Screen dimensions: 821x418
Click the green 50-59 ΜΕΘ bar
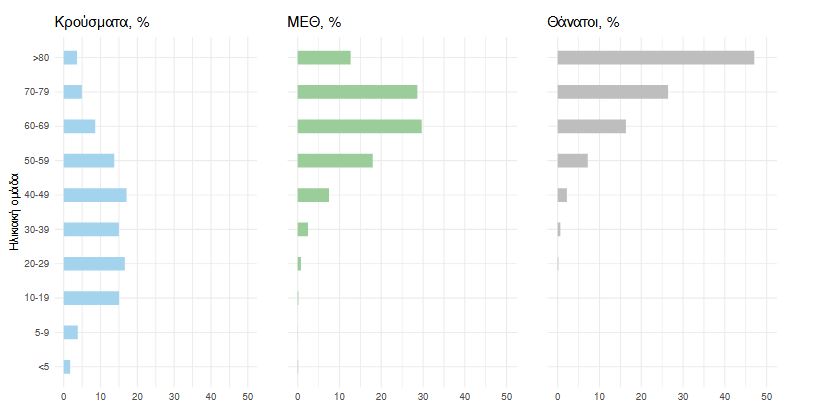tap(335, 160)
